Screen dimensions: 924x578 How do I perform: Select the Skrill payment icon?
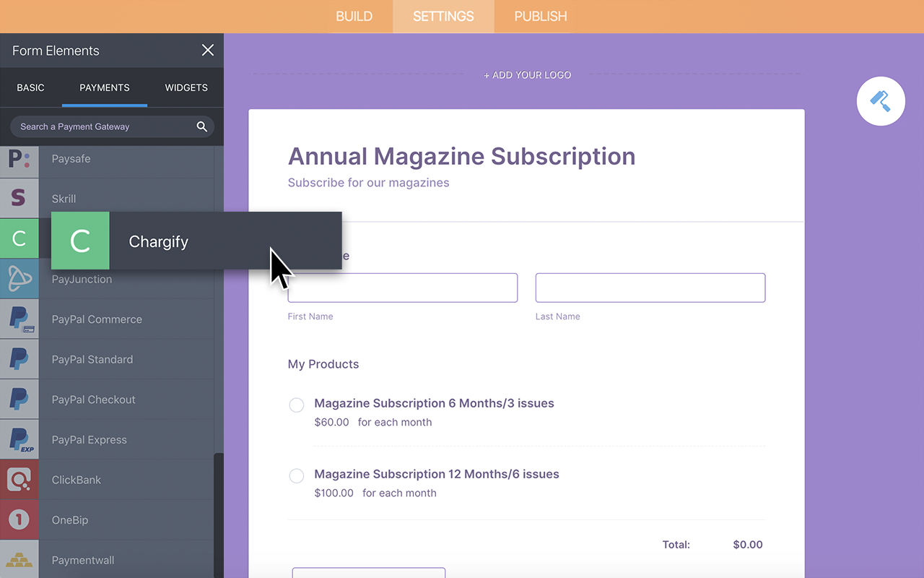19,198
